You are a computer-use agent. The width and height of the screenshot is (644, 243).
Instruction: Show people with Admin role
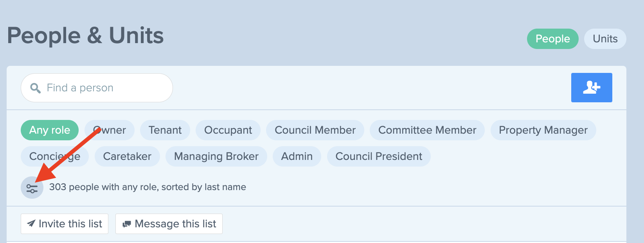297,156
